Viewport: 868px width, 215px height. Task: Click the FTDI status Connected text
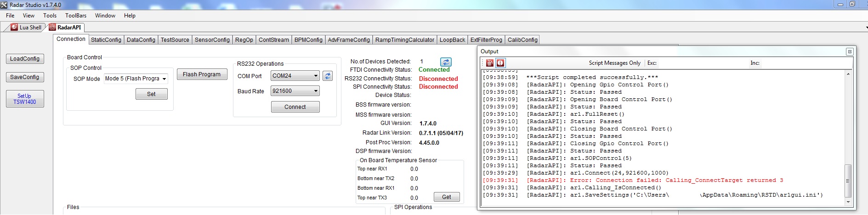pyautogui.click(x=434, y=70)
